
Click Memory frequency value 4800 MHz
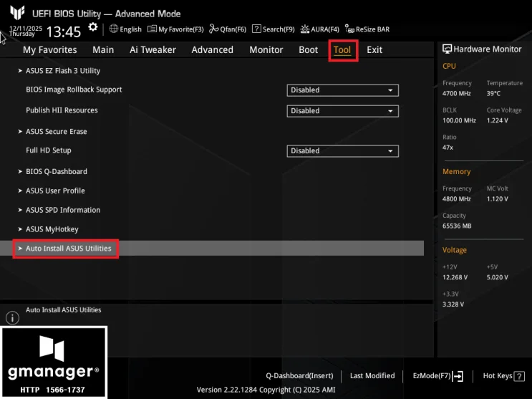click(457, 199)
